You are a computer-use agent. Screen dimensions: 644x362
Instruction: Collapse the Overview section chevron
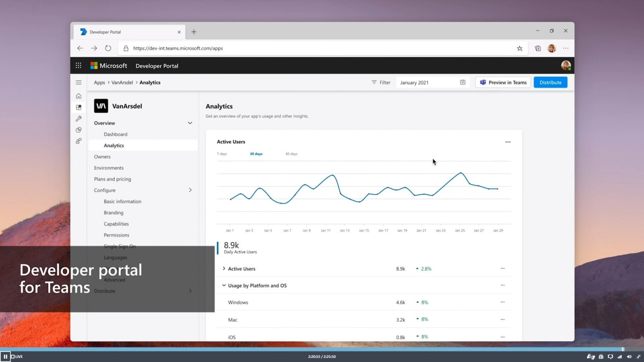[x=190, y=123]
